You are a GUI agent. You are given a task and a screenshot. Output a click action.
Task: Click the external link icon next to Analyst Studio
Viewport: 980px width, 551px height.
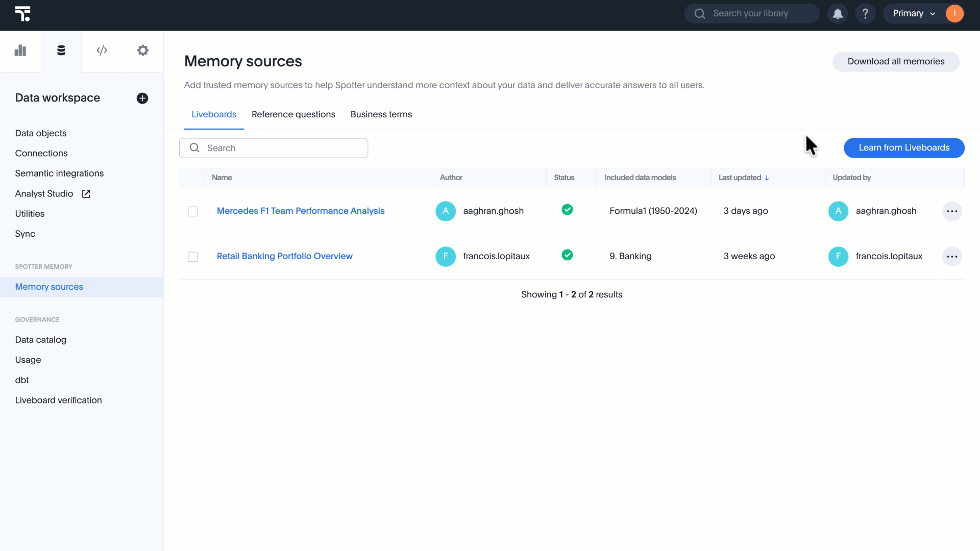click(86, 194)
